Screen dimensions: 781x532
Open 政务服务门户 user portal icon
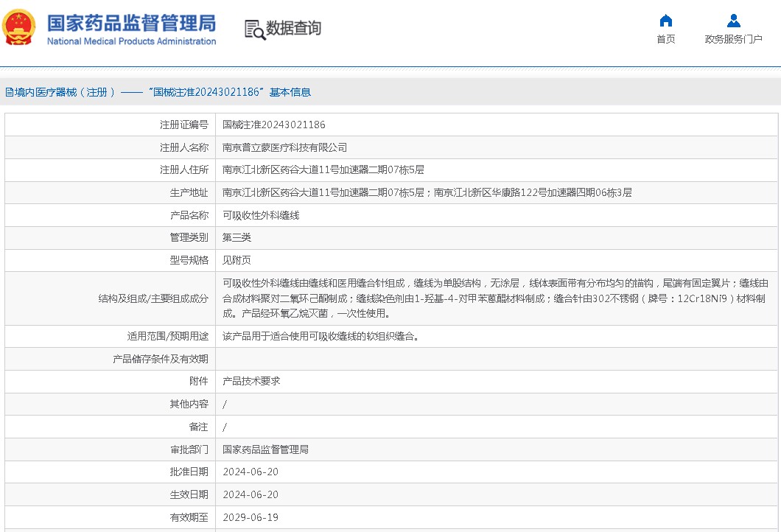pos(733,21)
